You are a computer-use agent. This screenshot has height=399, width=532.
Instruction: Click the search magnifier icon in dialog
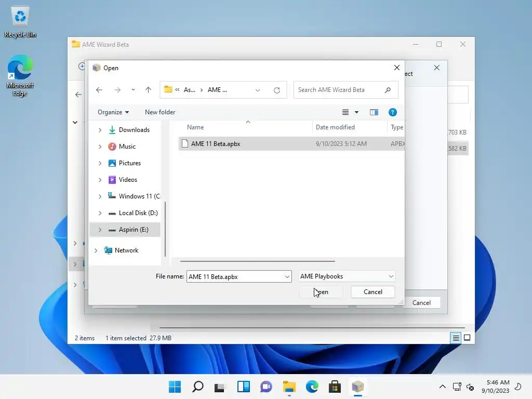[388, 90]
